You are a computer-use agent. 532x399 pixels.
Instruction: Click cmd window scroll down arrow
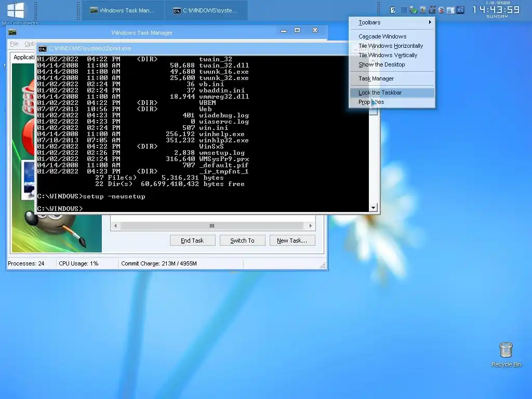pos(373,208)
